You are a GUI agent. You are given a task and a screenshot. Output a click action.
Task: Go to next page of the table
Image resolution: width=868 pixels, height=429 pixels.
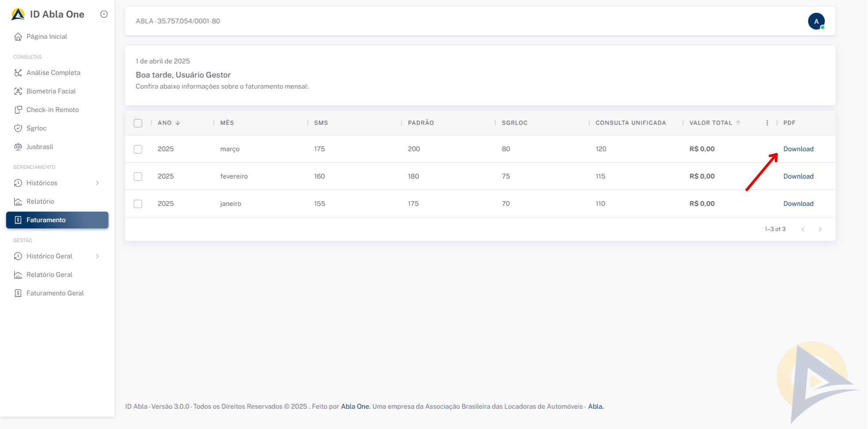[x=820, y=229]
